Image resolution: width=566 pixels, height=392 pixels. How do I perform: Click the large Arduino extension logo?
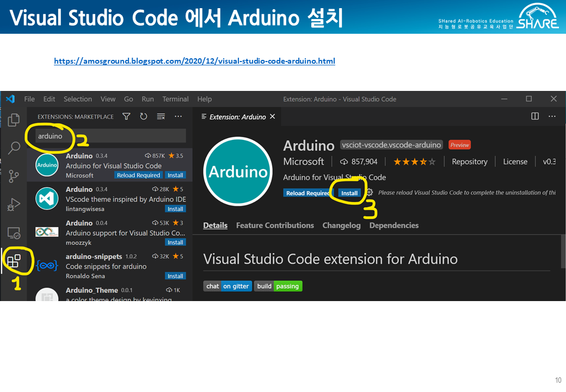tap(238, 171)
